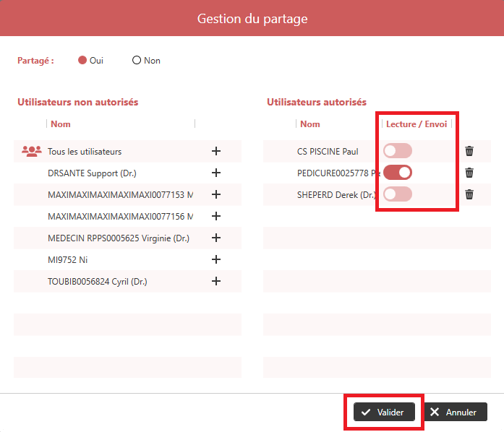Add DRSANTE Support using plus icon

215,173
